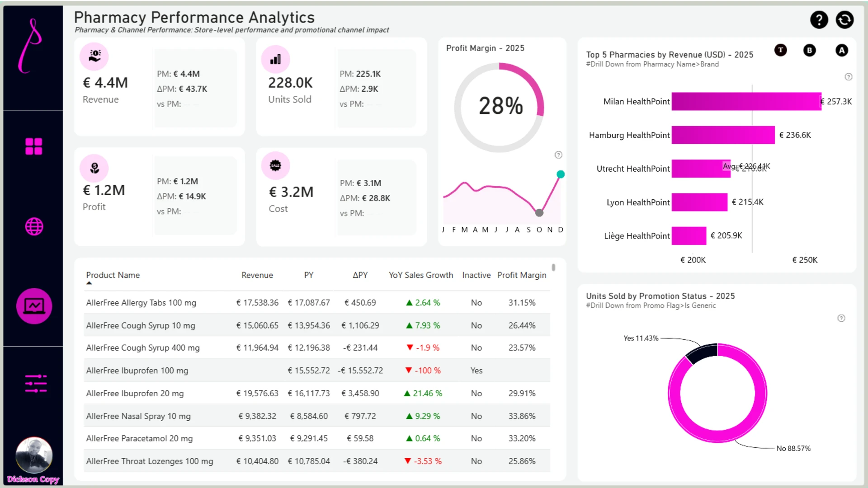Click the Milan HealthPoint revenue bar

point(746,102)
